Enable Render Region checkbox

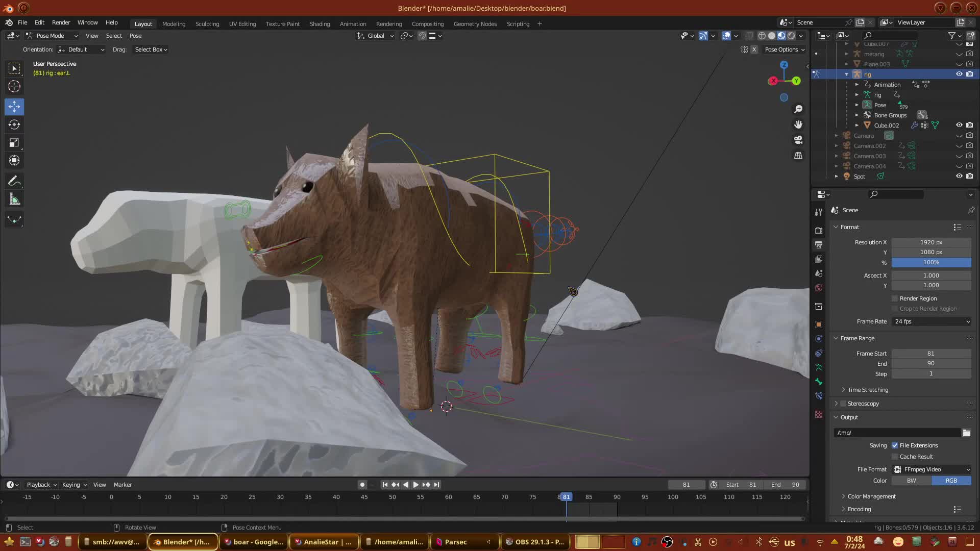pos(895,298)
